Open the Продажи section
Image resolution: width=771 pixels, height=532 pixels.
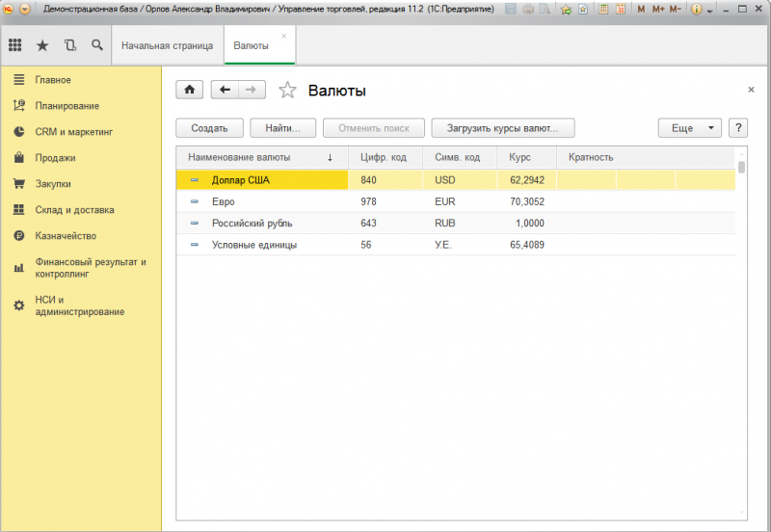(x=55, y=158)
